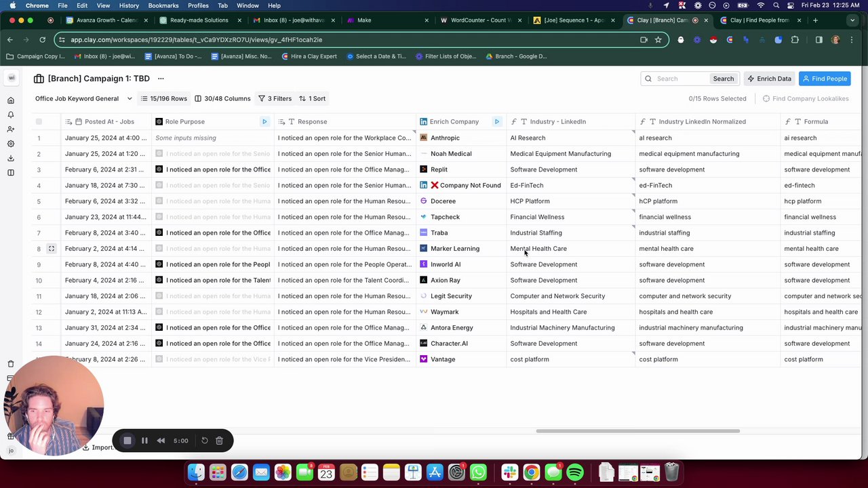Open Chrome side panel icon

[818, 39]
